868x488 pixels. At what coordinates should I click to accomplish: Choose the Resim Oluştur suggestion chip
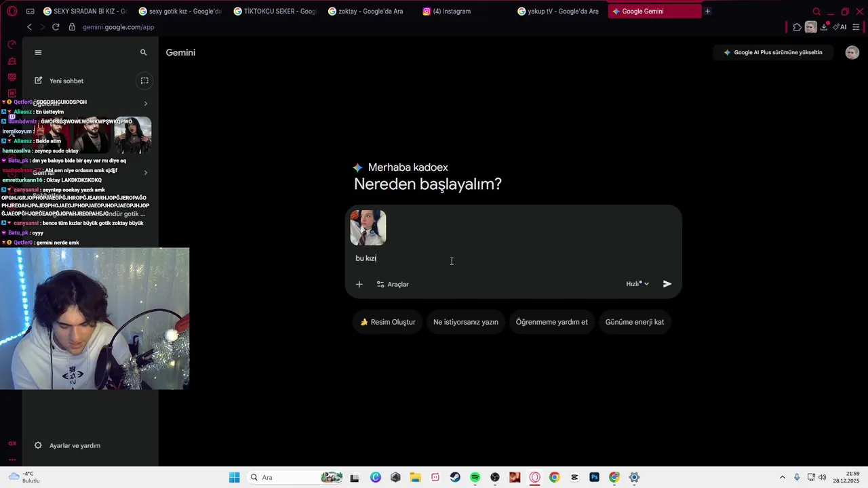pyautogui.click(x=388, y=322)
